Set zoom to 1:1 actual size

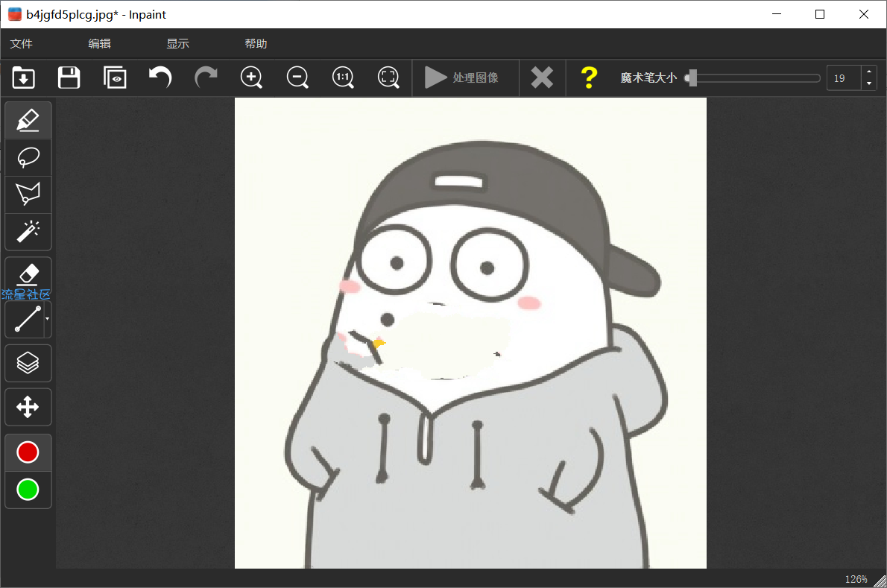[x=343, y=78]
